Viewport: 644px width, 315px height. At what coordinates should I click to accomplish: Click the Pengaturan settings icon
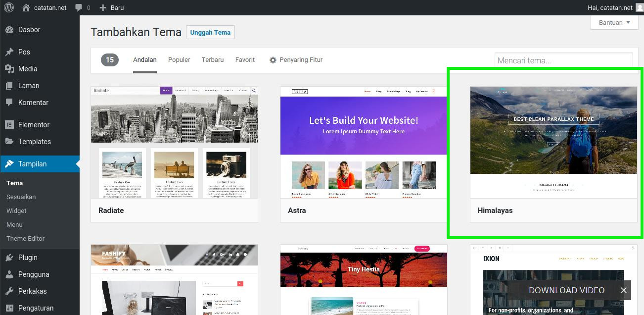click(x=9, y=308)
